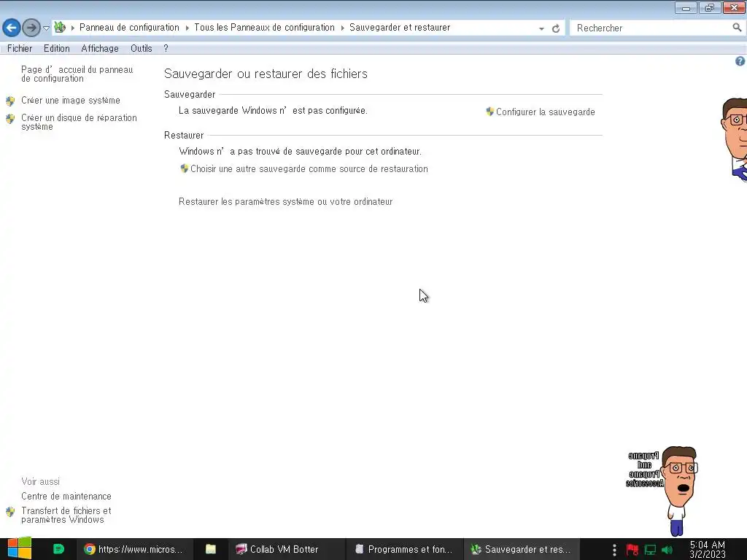This screenshot has width=747, height=560.
Task: Refresh the page with the refresh icon
Action: point(555,28)
